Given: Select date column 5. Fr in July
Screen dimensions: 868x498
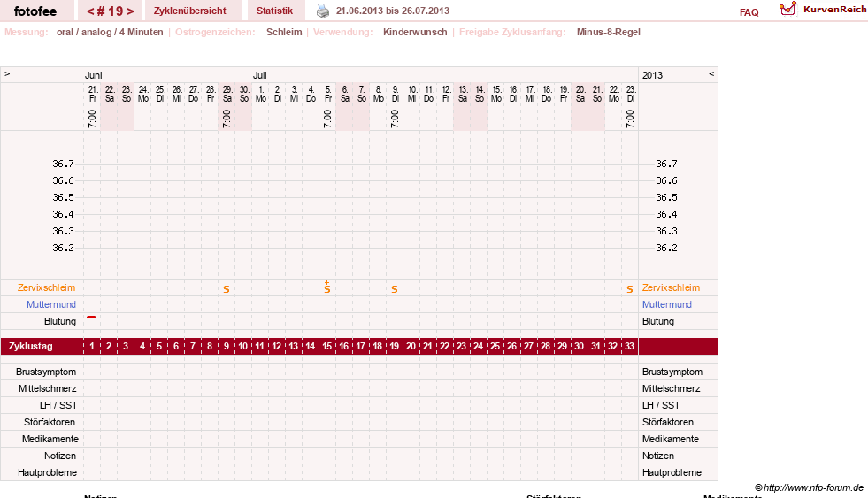Looking at the screenshot, I should (x=327, y=94).
